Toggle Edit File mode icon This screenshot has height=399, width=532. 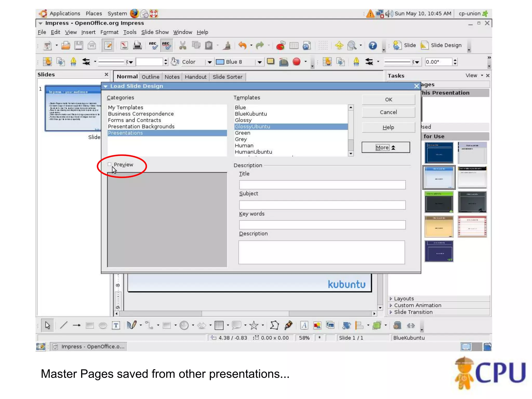(x=108, y=45)
